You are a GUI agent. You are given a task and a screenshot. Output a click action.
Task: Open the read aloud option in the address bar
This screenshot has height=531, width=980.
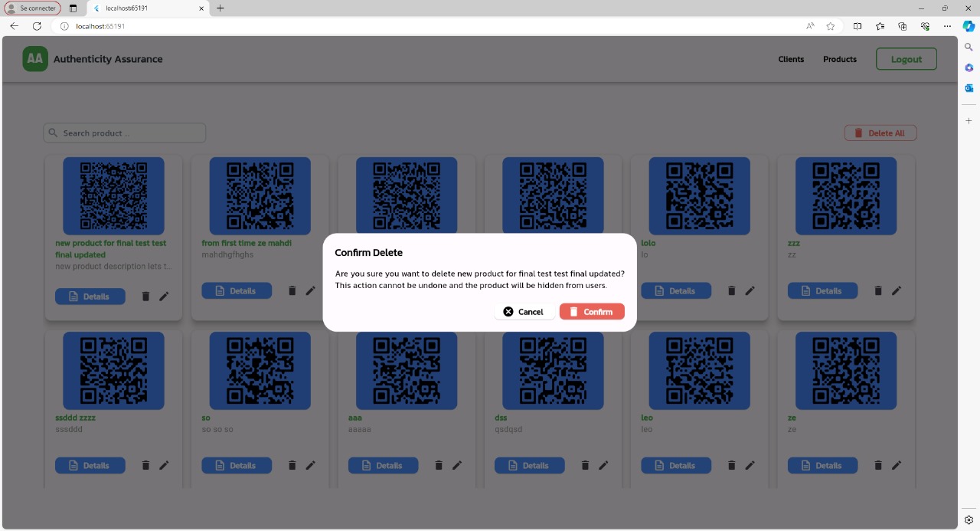point(810,26)
